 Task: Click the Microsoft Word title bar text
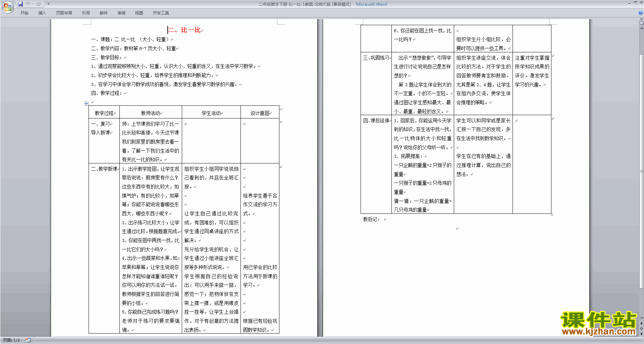coord(371,4)
